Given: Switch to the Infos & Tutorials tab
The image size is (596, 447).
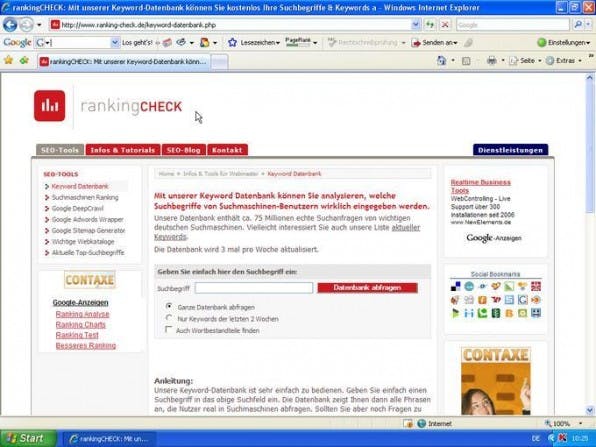Looking at the screenshot, I should (123, 150).
